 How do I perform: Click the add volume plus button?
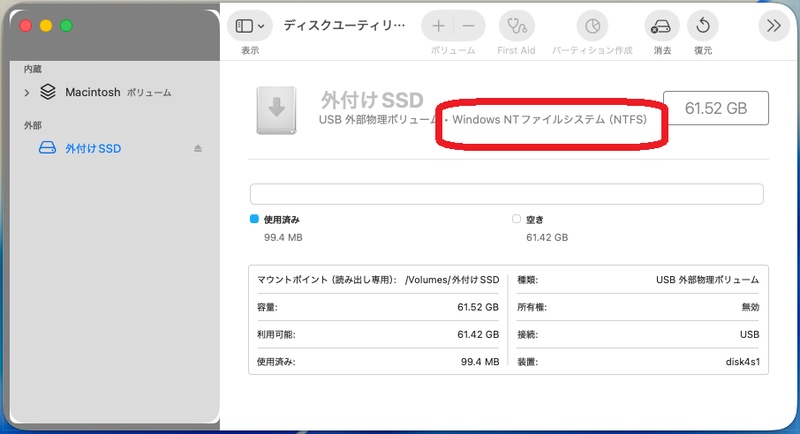(438, 25)
